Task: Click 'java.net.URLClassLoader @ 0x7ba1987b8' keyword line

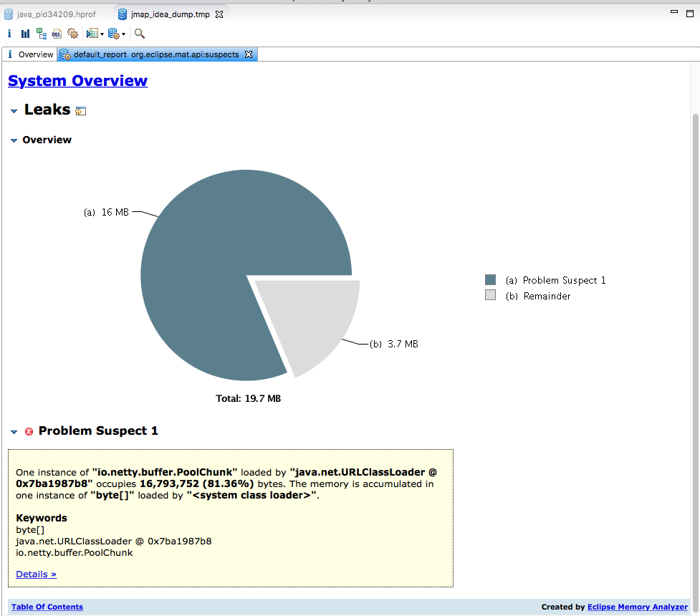Action: click(113, 541)
